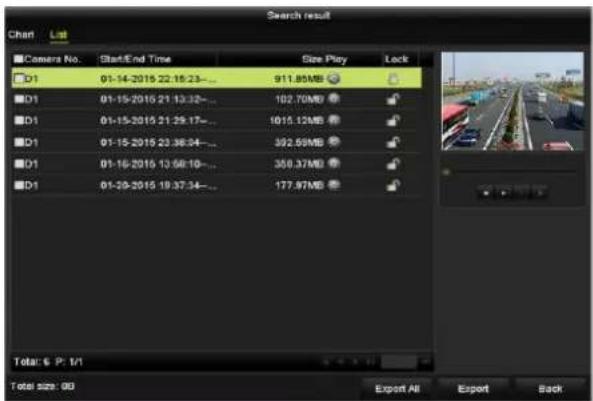The image size is (593, 401).
Task: Lock the 911.85MB highlighted file
Action: 393,79
